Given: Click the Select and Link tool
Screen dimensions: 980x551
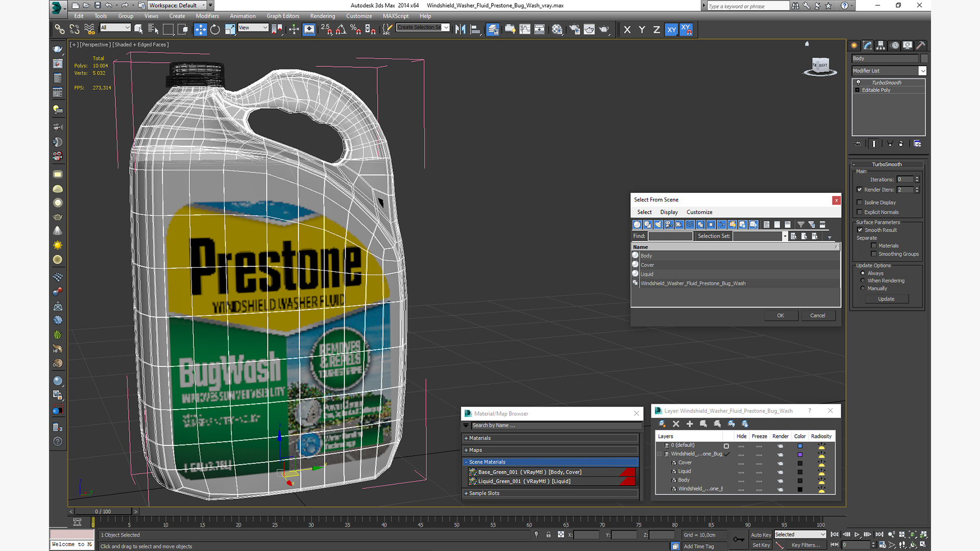Looking at the screenshot, I should pyautogui.click(x=60, y=30).
